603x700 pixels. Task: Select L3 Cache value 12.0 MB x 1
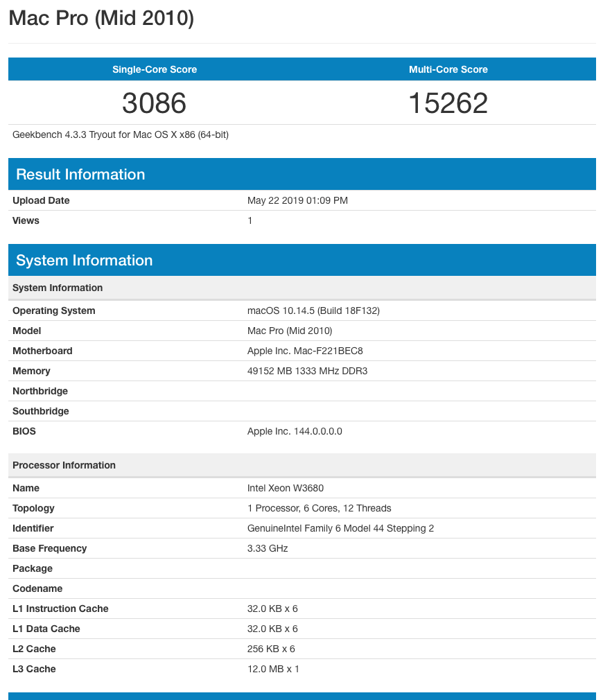click(273, 669)
